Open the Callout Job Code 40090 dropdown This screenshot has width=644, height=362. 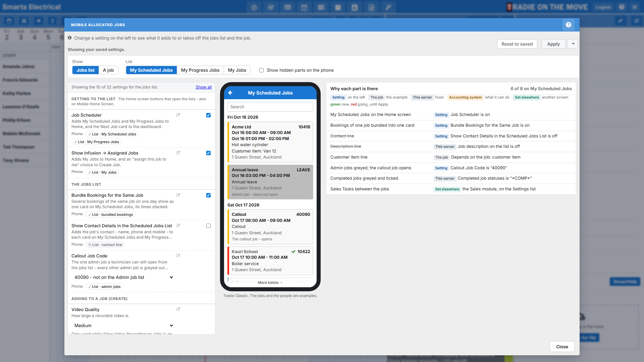click(123, 277)
